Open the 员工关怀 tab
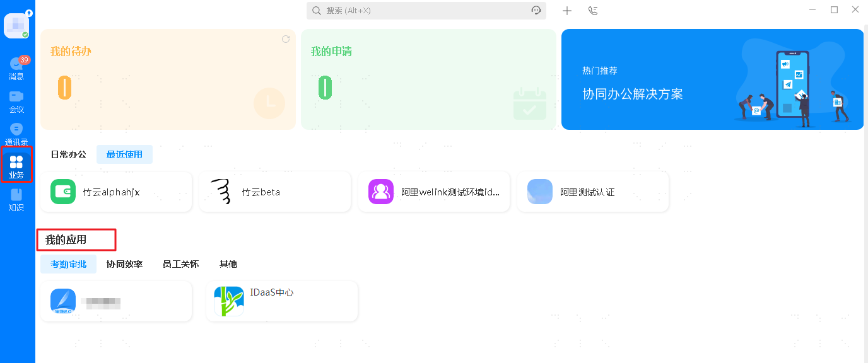This screenshot has width=868, height=363. 180,264
